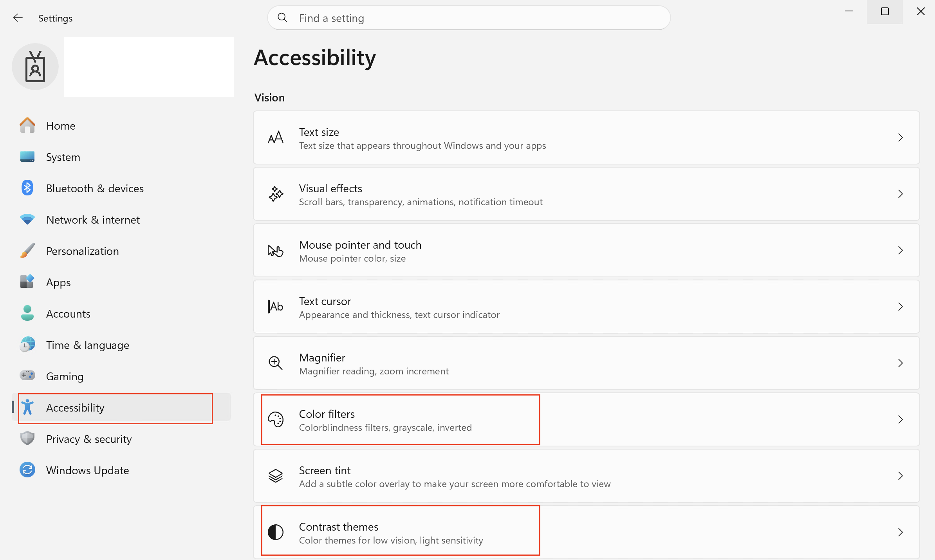Click the user profile avatar icon
Image resolution: width=935 pixels, height=560 pixels.
click(35, 67)
